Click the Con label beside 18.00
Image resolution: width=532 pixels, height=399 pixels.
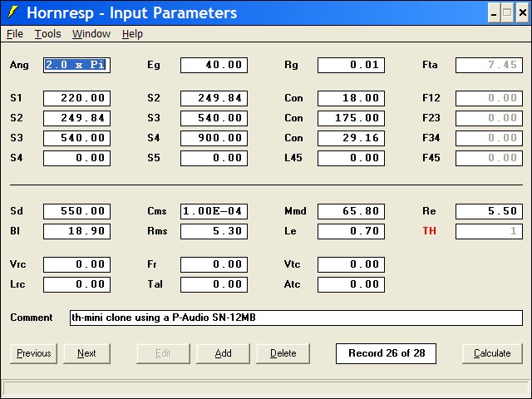[293, 98]
